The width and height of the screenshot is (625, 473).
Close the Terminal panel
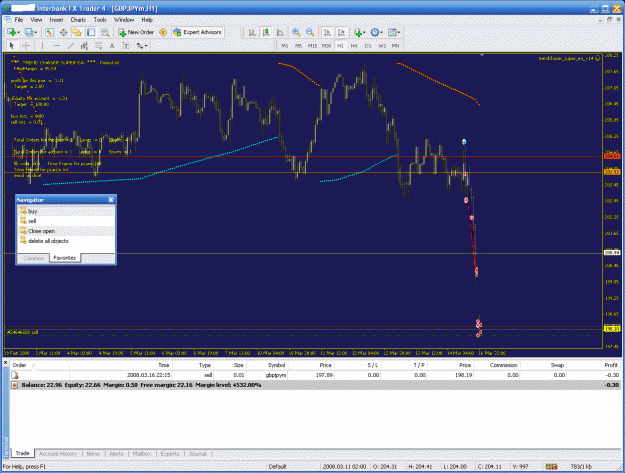(x=6, y=363)
